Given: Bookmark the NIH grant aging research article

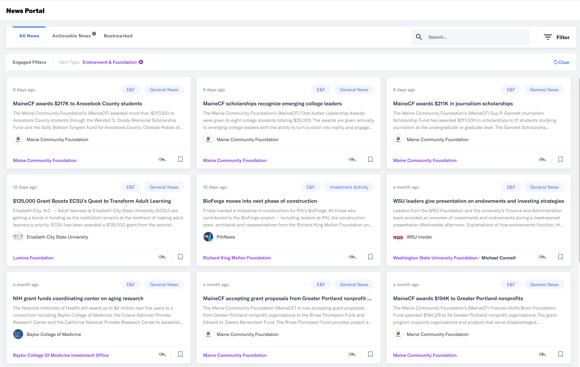Looking at the screenshot, I should [x=180, y=354].
